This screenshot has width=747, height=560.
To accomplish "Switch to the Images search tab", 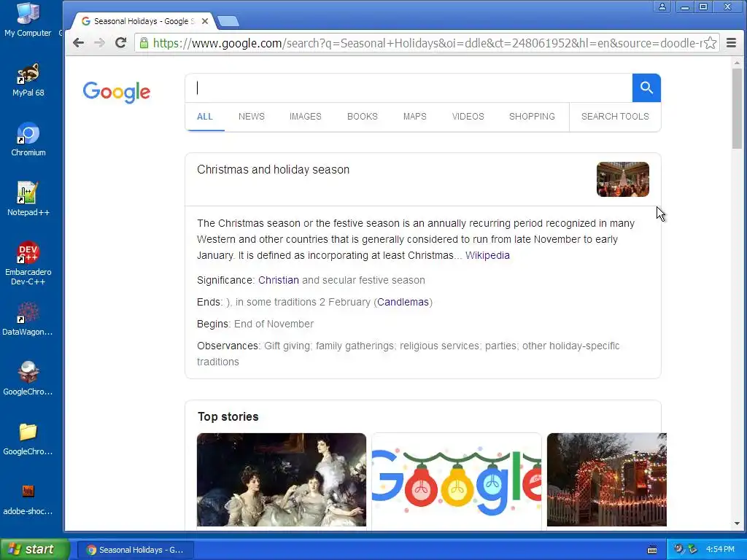I will (306, 117).
